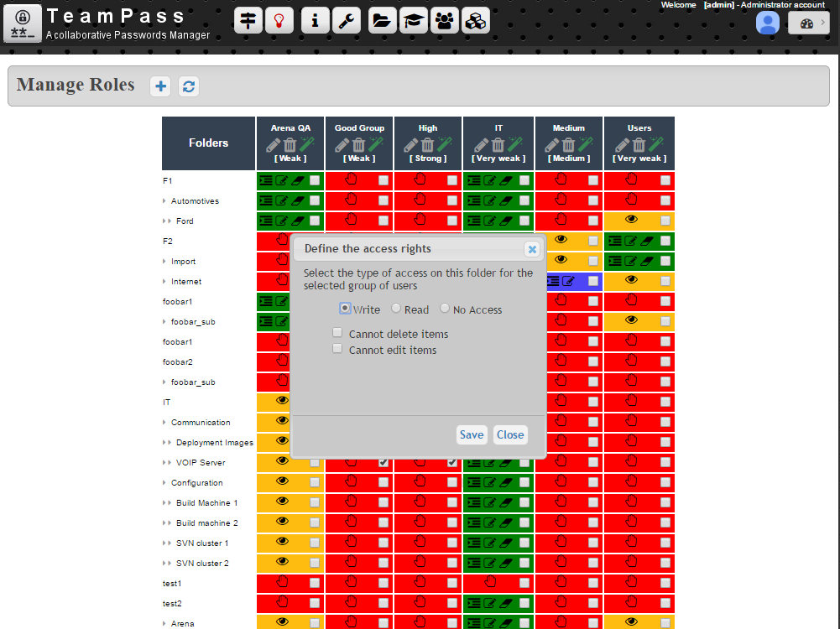Delete the Good Group role
Viewport: 840px width, 629px height.
[359, 144]
